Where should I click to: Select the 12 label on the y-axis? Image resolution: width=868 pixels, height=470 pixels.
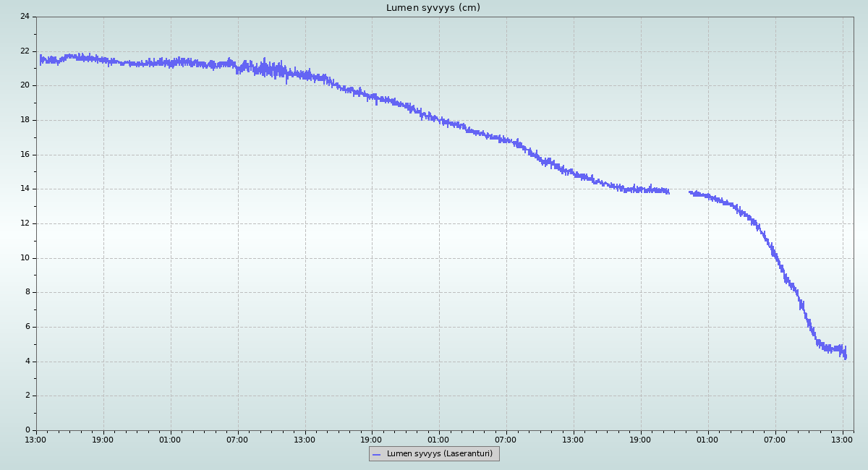pyautogui.click(x=25, y=223)
